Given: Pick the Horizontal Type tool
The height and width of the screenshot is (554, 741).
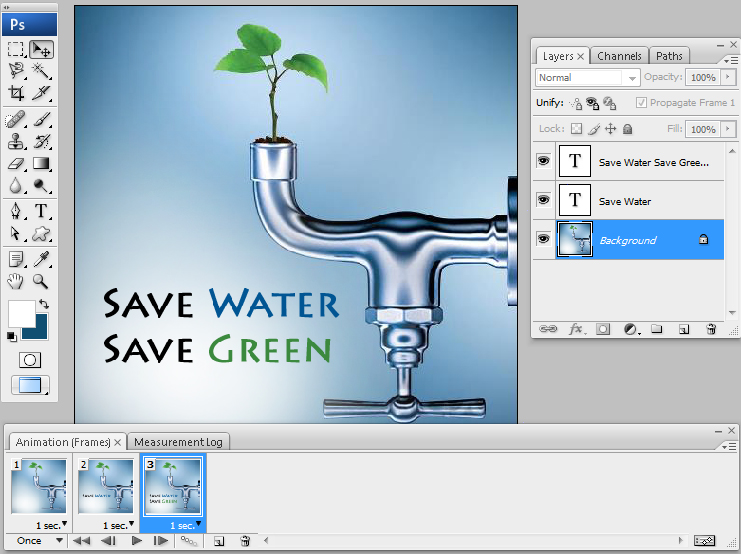Looking at the screenshot, I should click(41, 210).
